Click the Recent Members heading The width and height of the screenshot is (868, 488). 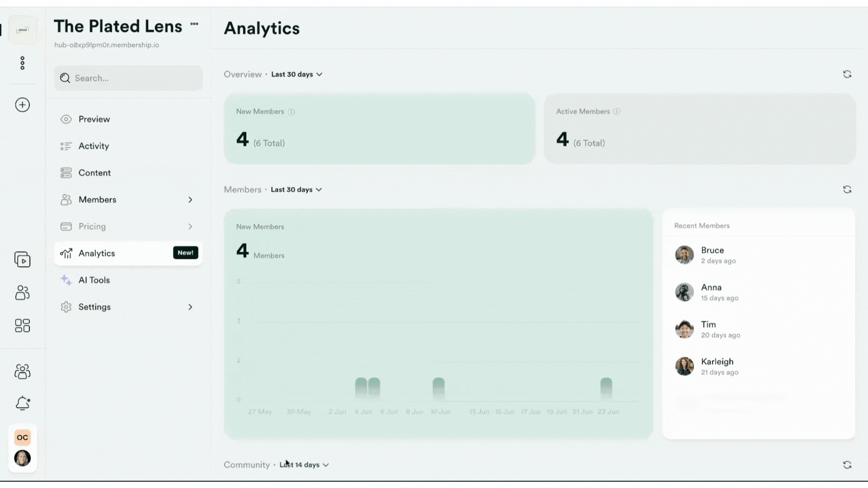point(702,225)
